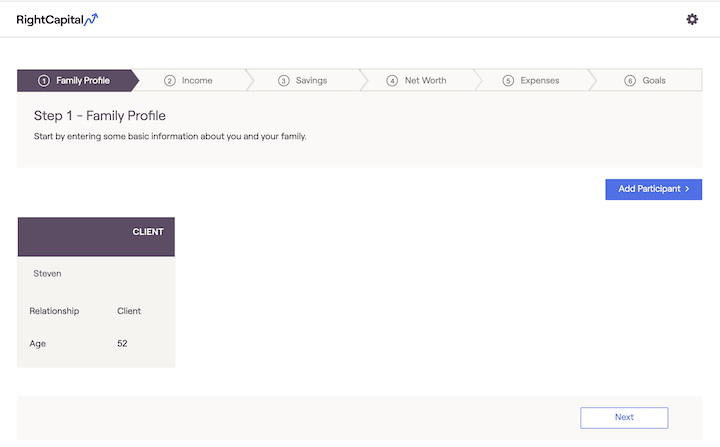This screenshot has width=720, height=447.
Task: Click the Next button
Action: click(x=624, y=417)
